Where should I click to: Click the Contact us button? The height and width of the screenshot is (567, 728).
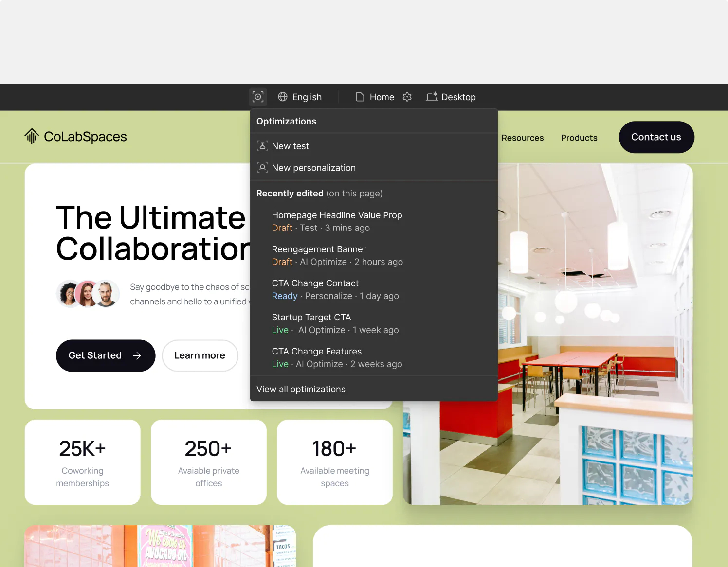656,137
